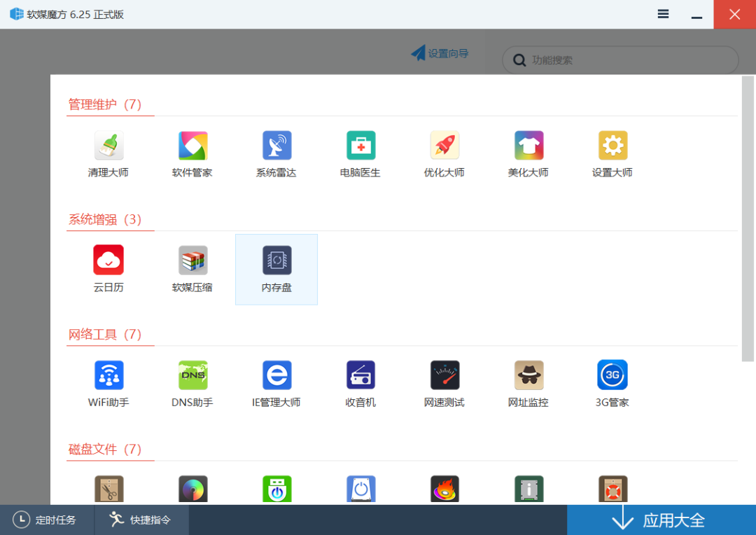Image resolution: width=756 pixels, height=535 pixels.
Task: Click into the 功能搜索 search field
Action: [x=620, y=60]
